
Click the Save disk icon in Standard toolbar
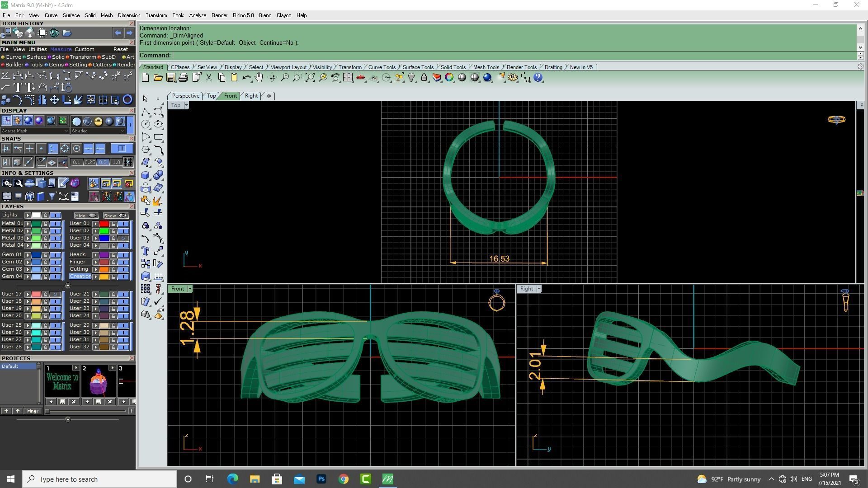[x=170, y=78]
